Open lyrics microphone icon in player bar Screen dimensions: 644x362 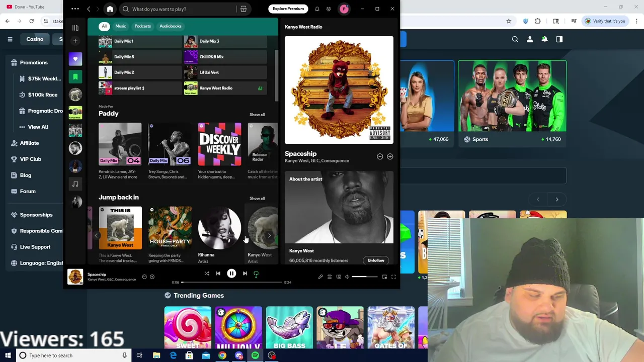(320, 277)
